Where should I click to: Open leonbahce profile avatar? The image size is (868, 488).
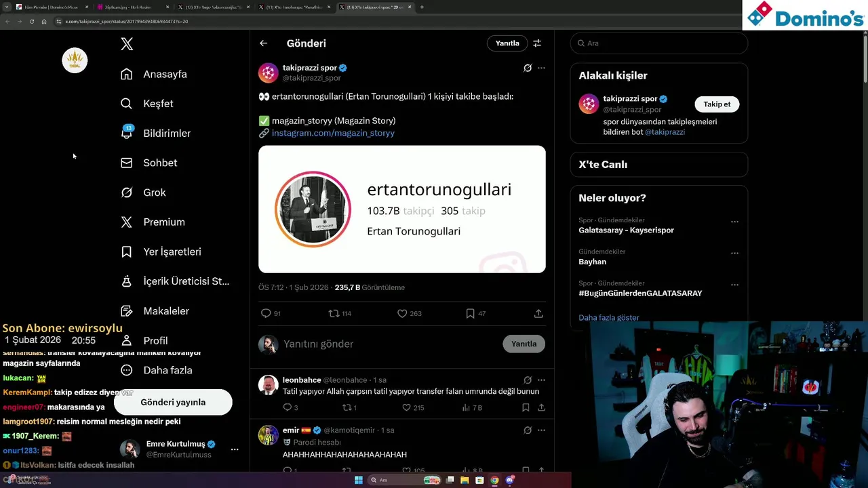coord(269,384)
